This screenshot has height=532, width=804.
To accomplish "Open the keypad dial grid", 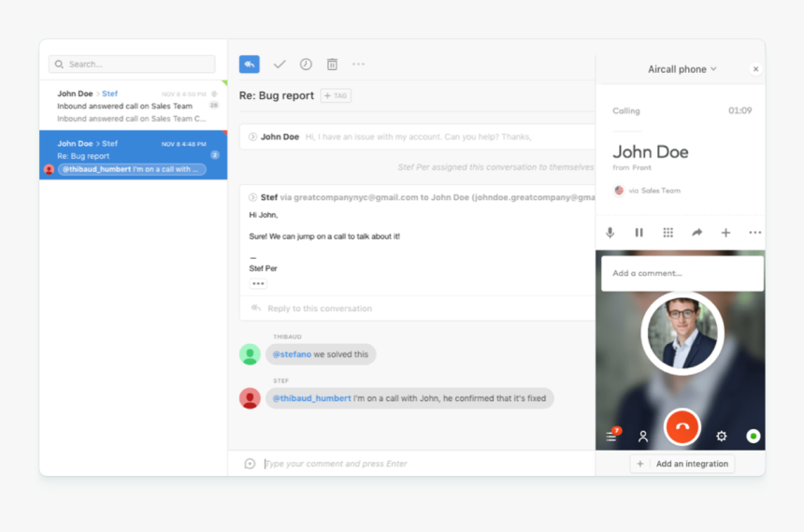I will point(668,233).
